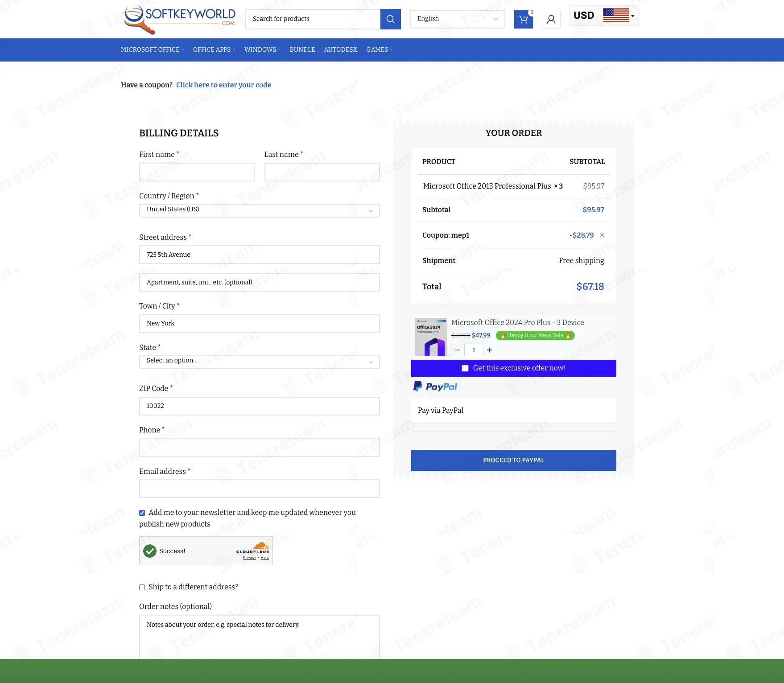Open the Bundle menu item
This screenshot has height=683, width=784.
(x=302, y=49)
